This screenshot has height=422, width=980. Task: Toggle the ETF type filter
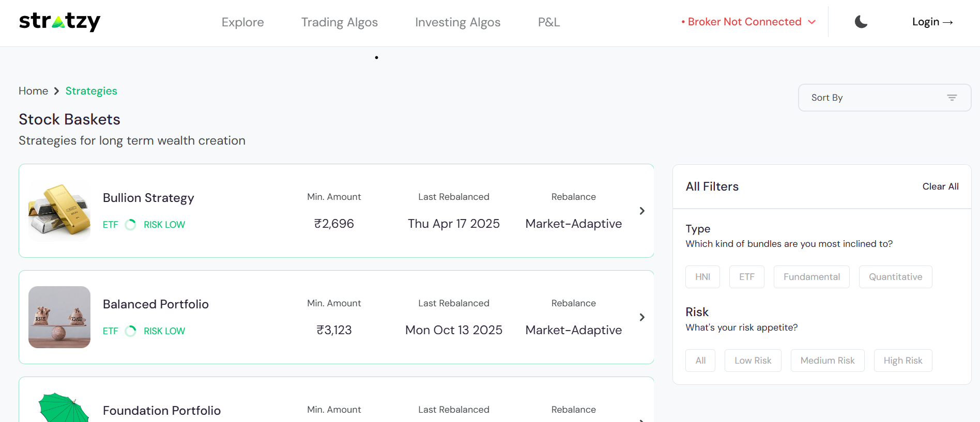coord(746,277)
